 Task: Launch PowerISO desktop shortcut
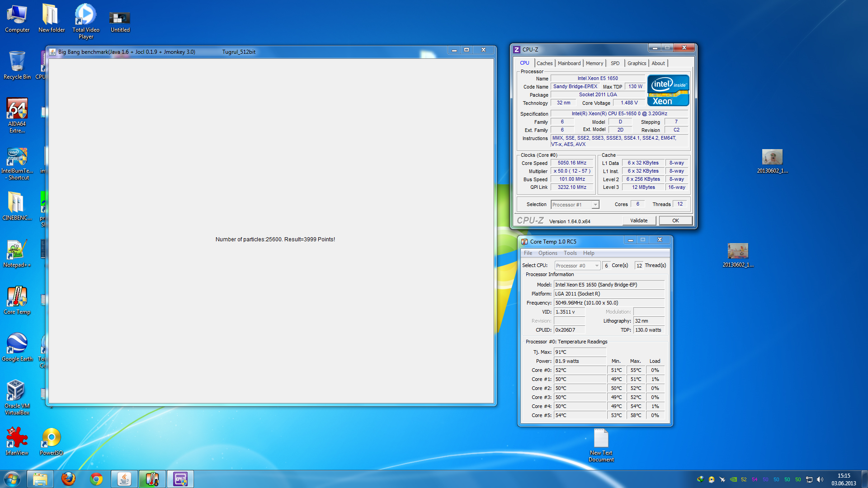51,441
